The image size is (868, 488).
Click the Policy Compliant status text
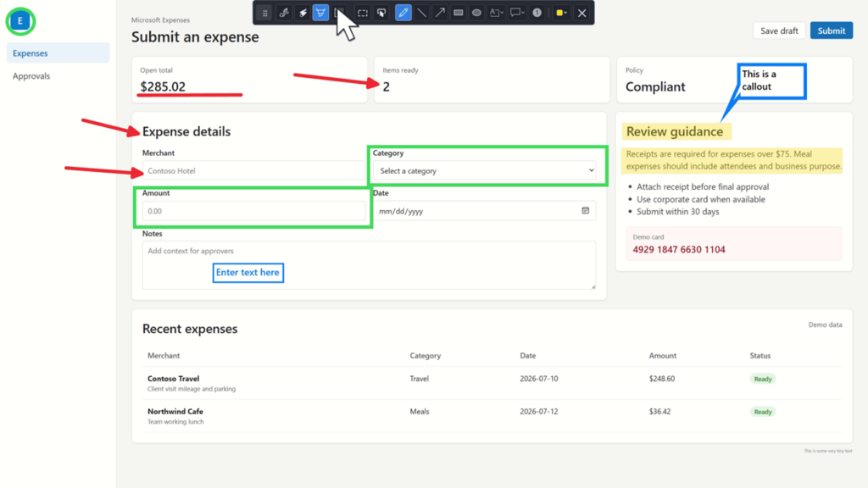tap(655, 87)
